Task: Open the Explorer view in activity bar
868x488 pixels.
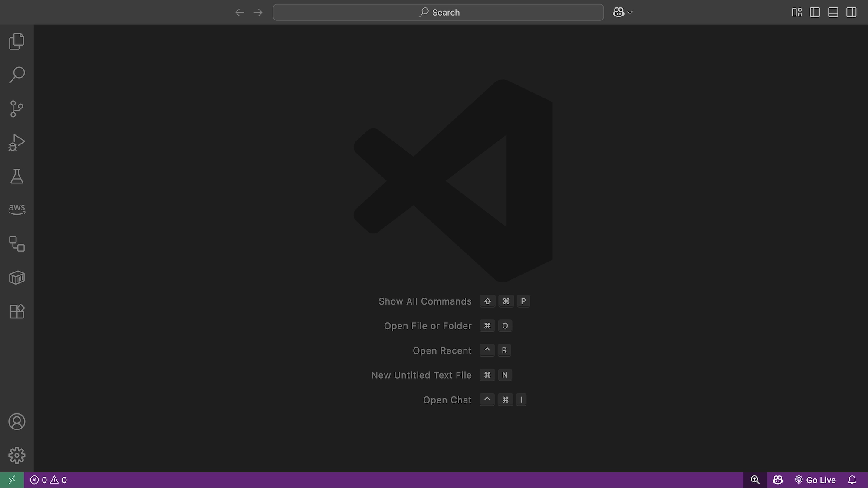Action: coord(16,41)
